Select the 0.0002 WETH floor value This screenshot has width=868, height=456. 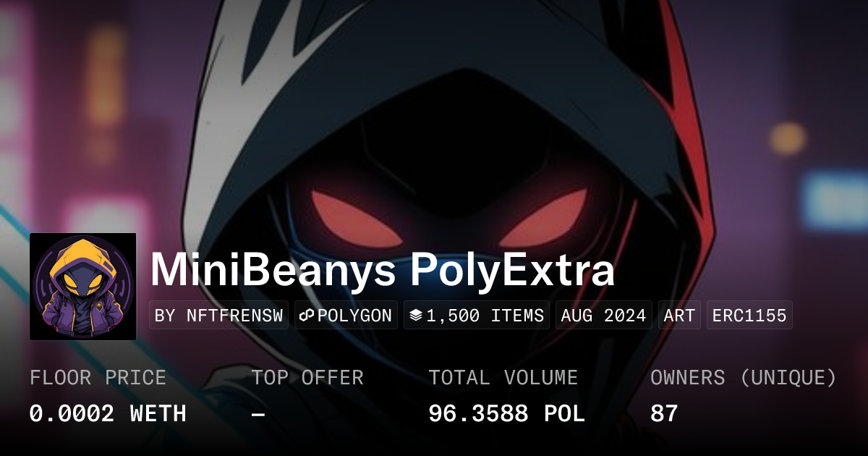pyautogui.click(x=108, y=413)
